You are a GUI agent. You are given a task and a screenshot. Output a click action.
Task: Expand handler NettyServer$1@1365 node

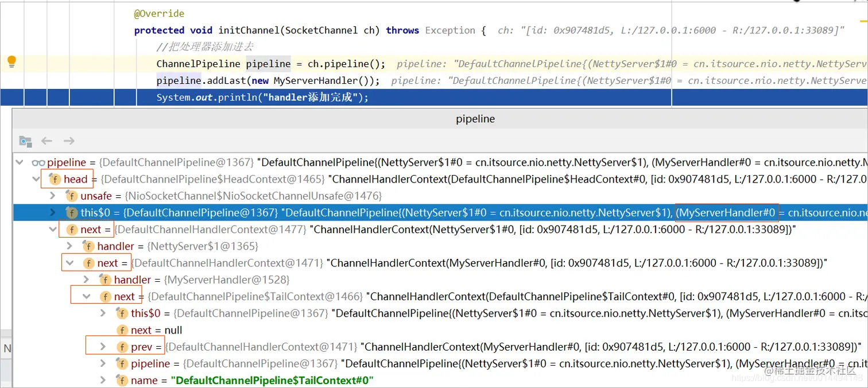click(x=70, y=246)
